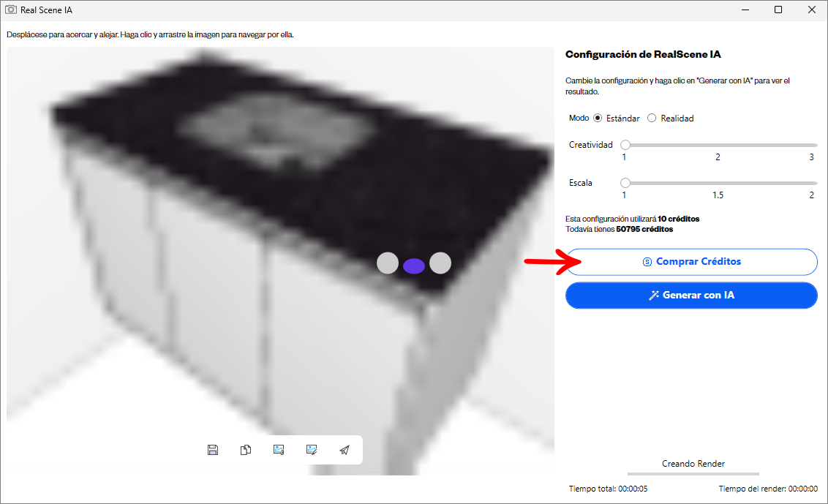Send the render with the paper plane icon
Viewport: 828px width, 504px height.
coord(344,450)
